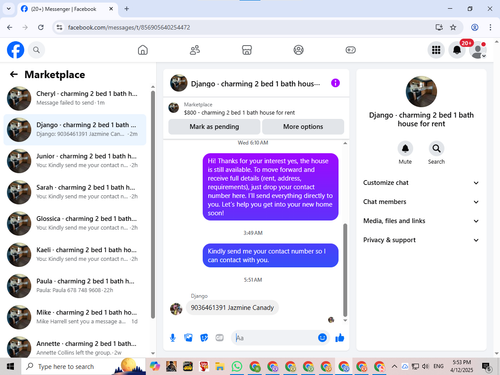This screenshot has width=500, height=375.
Task: Open the Facebook logo home link
Action: [x=15, y=50]
